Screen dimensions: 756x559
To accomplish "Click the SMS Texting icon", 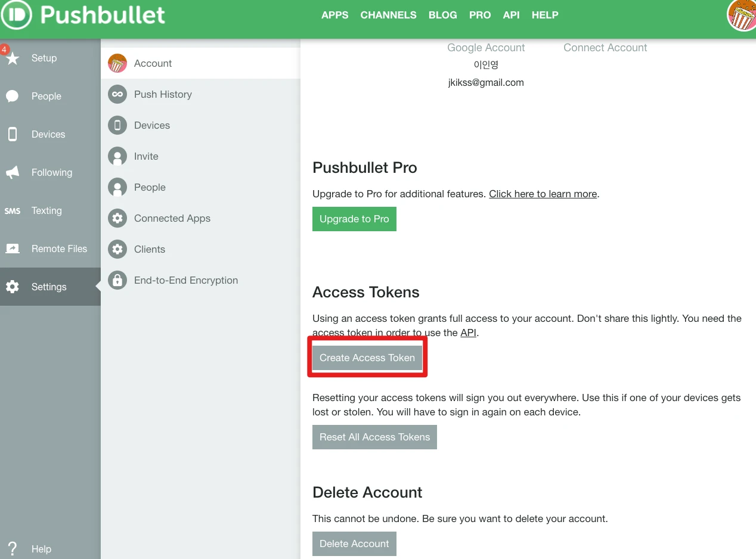I will pos(13,211).
